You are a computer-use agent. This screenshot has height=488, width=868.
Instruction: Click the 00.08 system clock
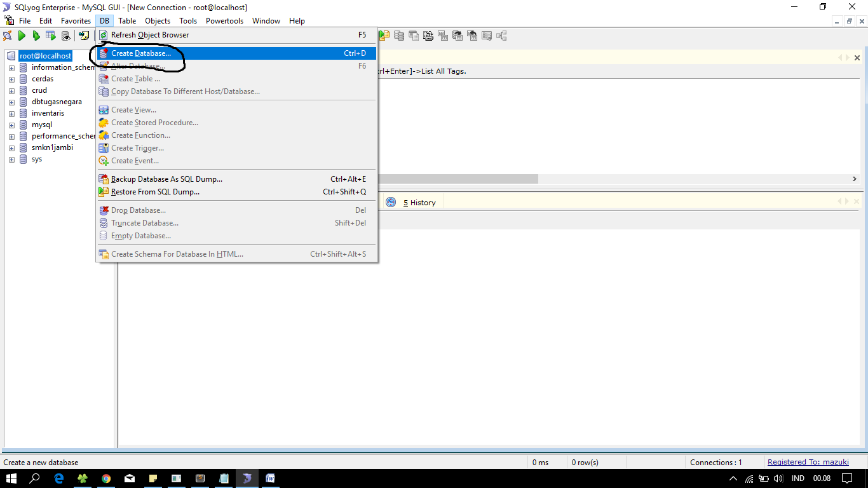click(x=822, y=478)
